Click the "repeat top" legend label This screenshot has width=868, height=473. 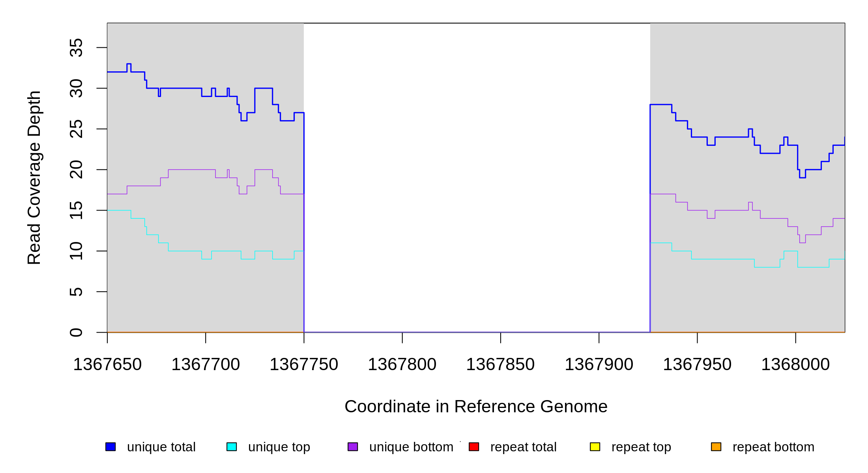641,447
